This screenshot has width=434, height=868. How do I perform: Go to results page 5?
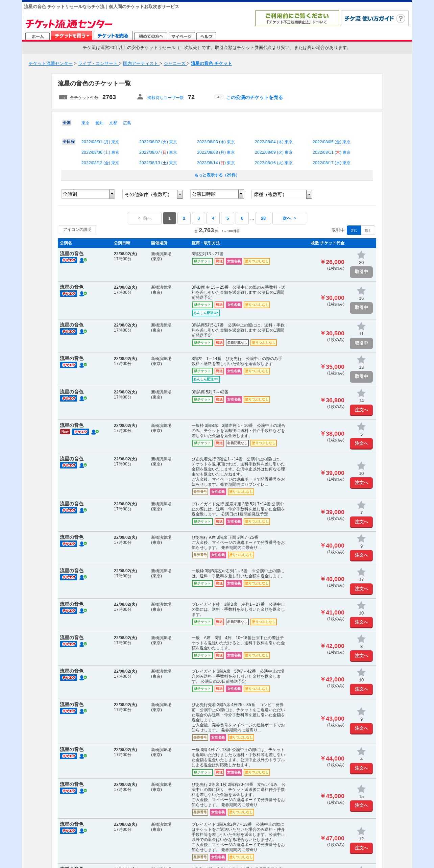pyautogui.click(x=227, y=218)
